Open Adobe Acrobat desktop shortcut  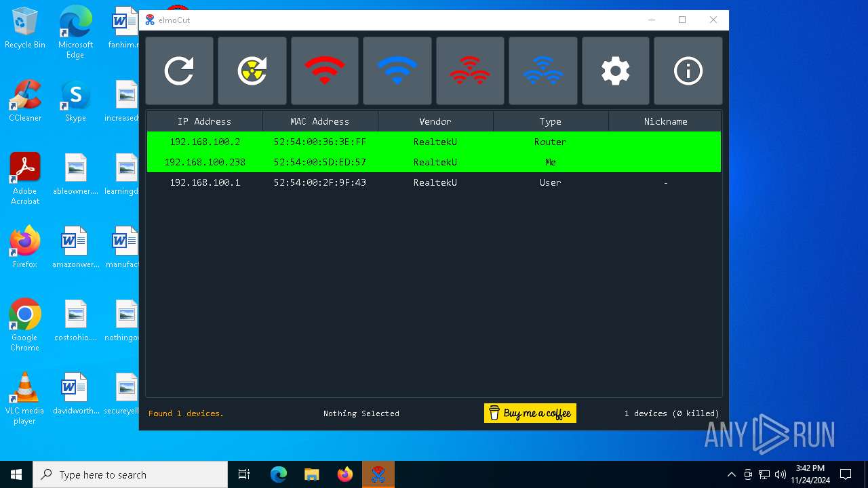click(25, 178)
